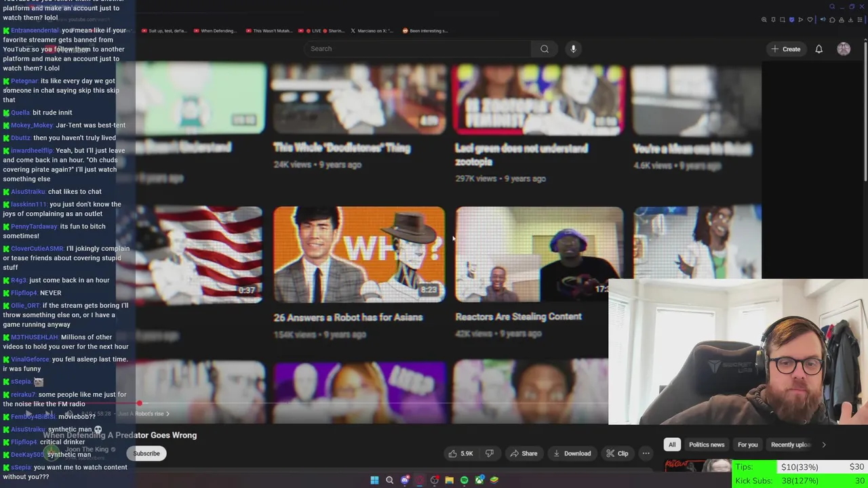Open the YouTube account avatar menu
This screenshot has height=488, width=868.
(844, 49)
